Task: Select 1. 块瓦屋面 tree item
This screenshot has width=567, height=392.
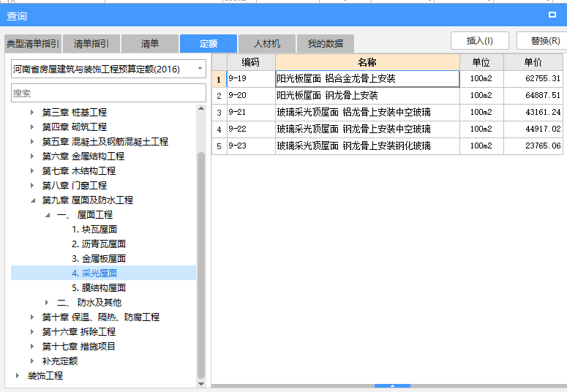Action: pyautogui.click(x=94, y=230)
